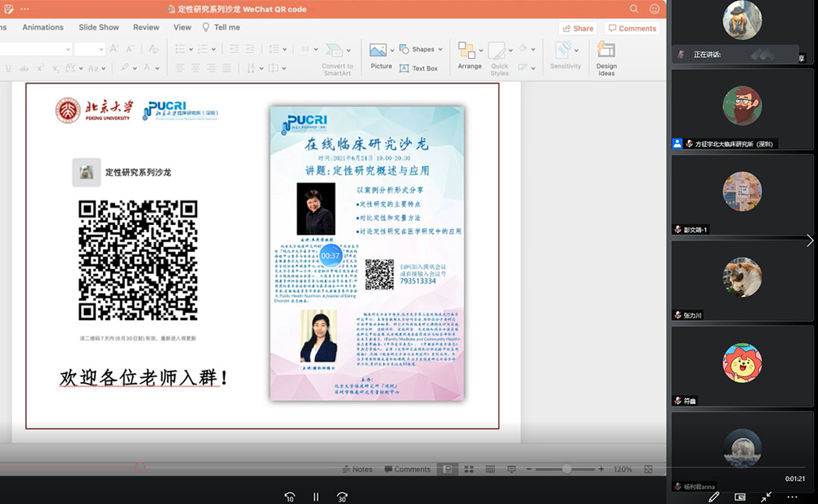Viewport: 818px width, 504px height.
Task: Open the Arrange menu
Action: (x=470, y=56)
